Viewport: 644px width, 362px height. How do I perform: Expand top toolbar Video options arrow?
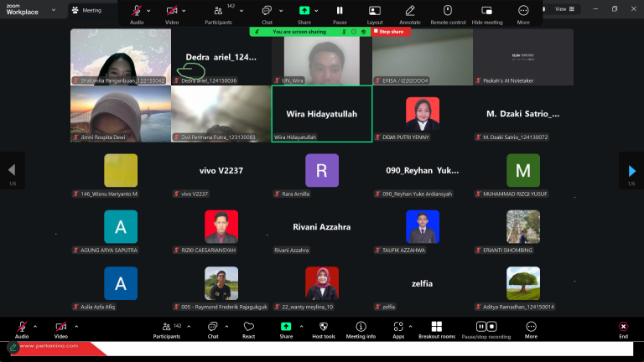tap(184, 11)
